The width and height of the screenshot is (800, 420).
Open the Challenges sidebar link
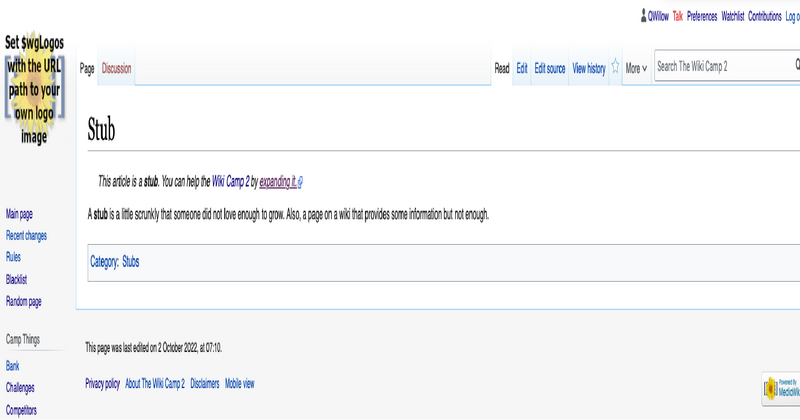20,388
